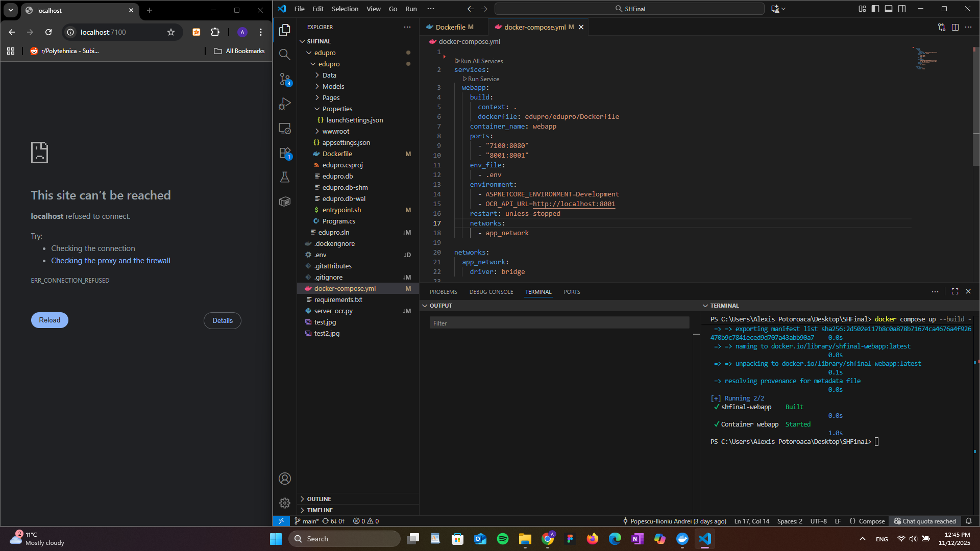Open Manage gear settings icon
Image resolution: width=980 pixels, height=551 pixels.
pos(285,503)
